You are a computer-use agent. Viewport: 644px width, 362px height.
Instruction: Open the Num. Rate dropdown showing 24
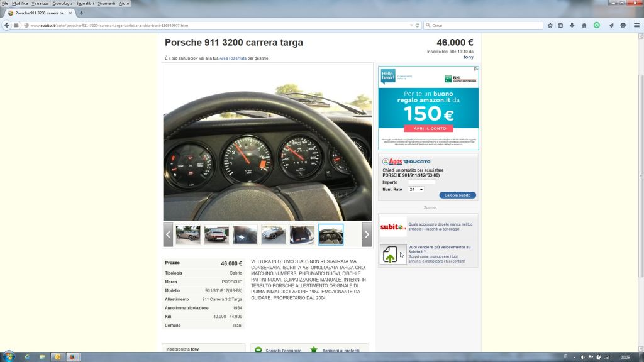(416, 190)
